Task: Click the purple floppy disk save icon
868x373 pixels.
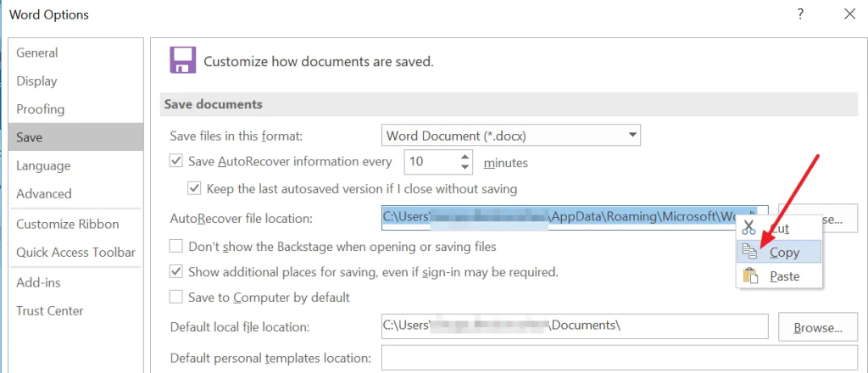Action: 183,60
